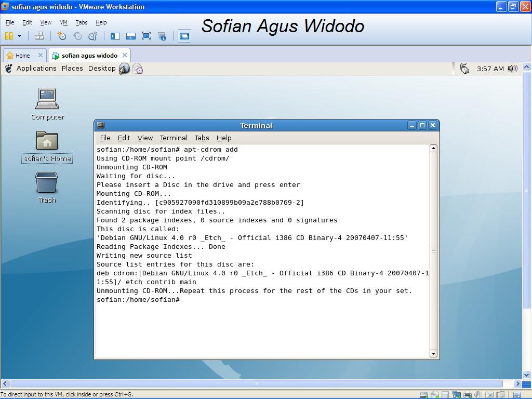
Task: Close the Home tab
Action: point(41,55)
